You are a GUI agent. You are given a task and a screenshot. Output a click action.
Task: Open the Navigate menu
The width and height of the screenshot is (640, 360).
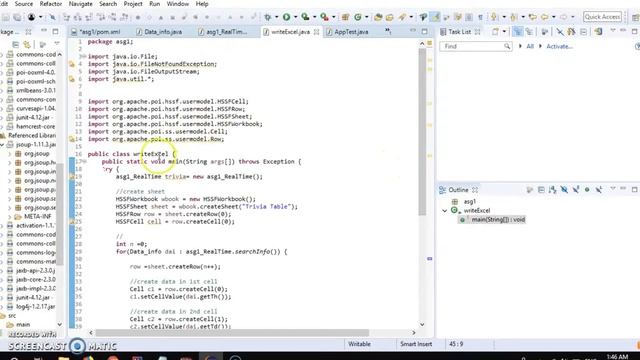[80, 4]
